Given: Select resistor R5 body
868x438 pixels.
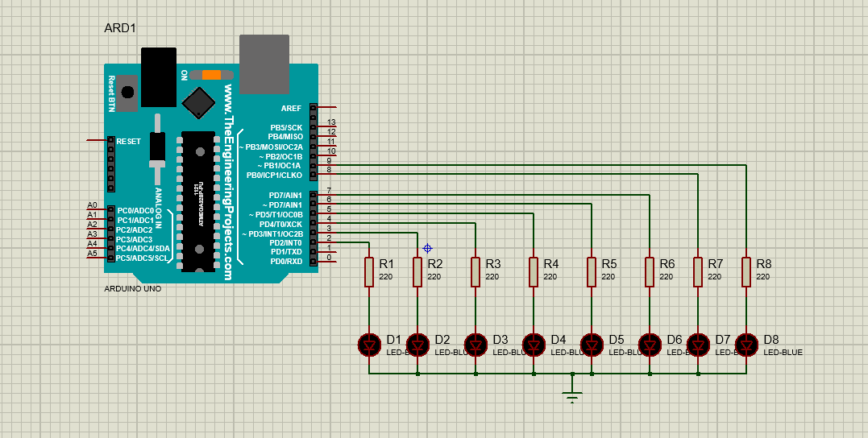Looking at the screenshot, I should point(592,272).
